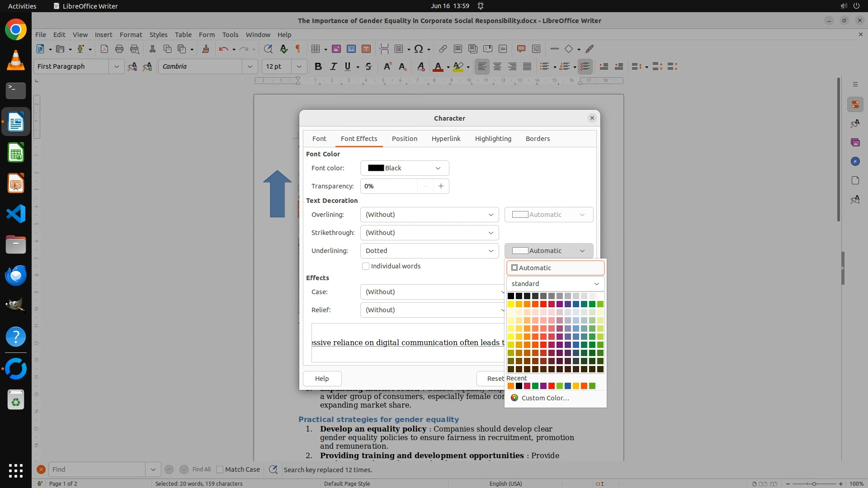Click the italic toolbar icon
Viewport: 868px width, 488px height.
point(333,66)
